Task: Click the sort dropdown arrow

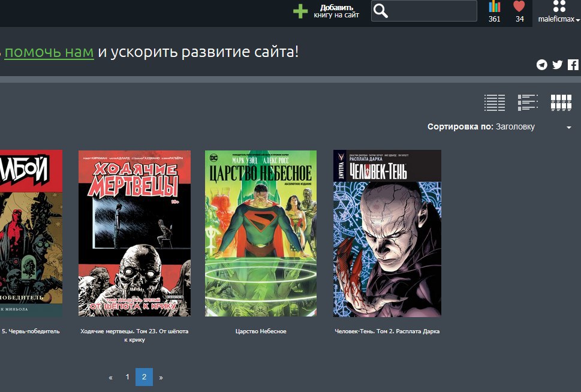Action: pos(569,128)
